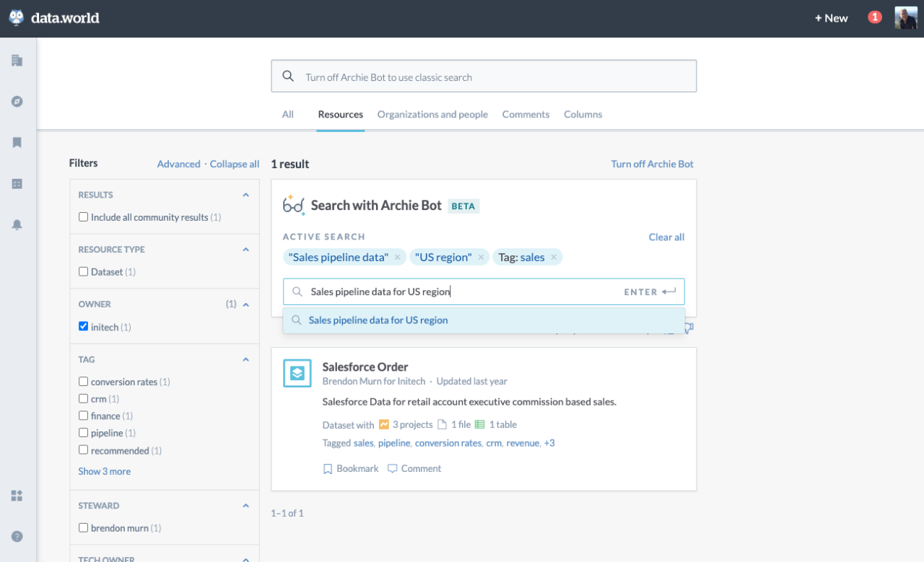Collapse the Results filter section
This screenshot has width=924, height=562.
(x=245, y=195)
